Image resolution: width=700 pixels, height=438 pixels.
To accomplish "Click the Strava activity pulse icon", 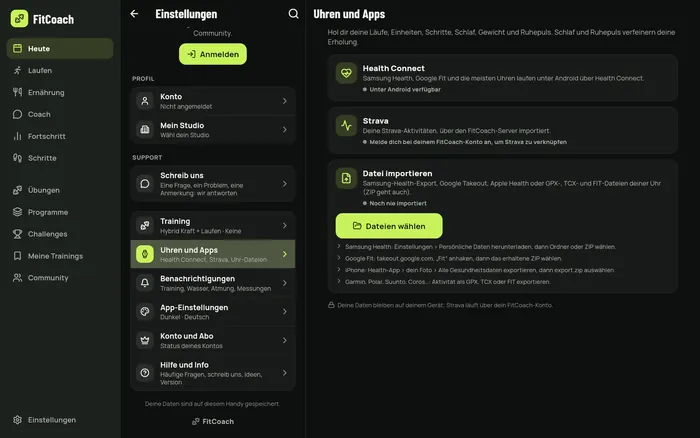I will pyautogui.click(x=346, y=125).
